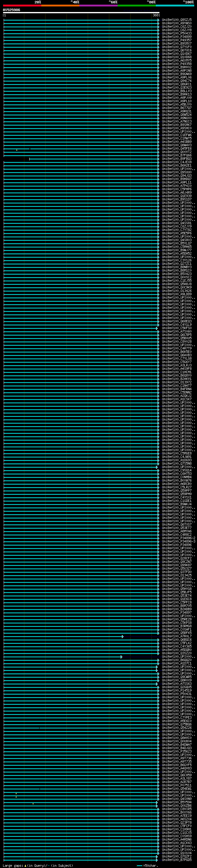
Task: Select hit label UniRef100_Q94C74
Action: 177,81
